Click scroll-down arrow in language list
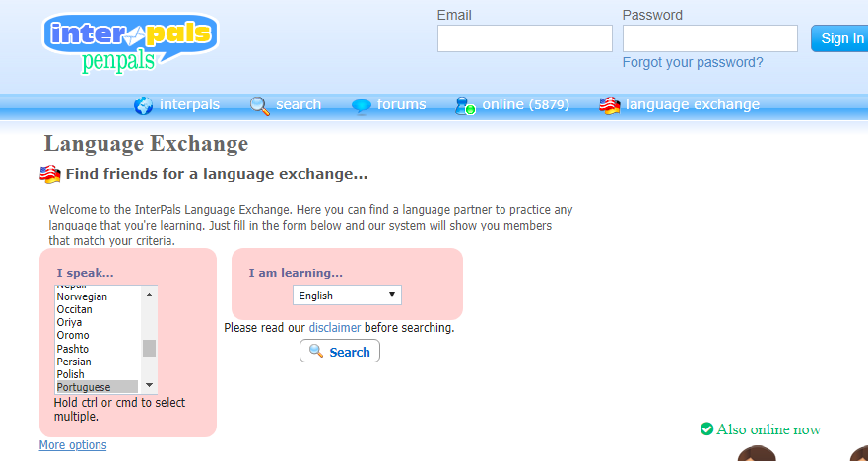 click(150, 385)
